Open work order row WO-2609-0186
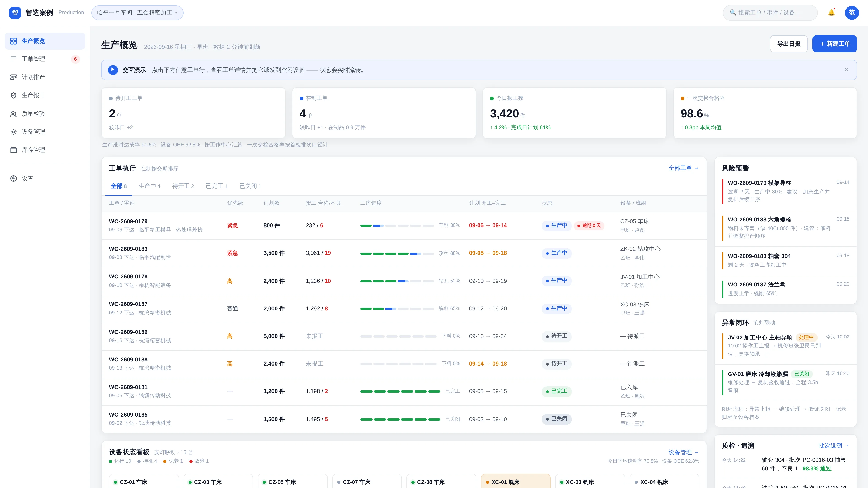Image resolution: width=868 pixels, height=488 pixels. (404, 336)
